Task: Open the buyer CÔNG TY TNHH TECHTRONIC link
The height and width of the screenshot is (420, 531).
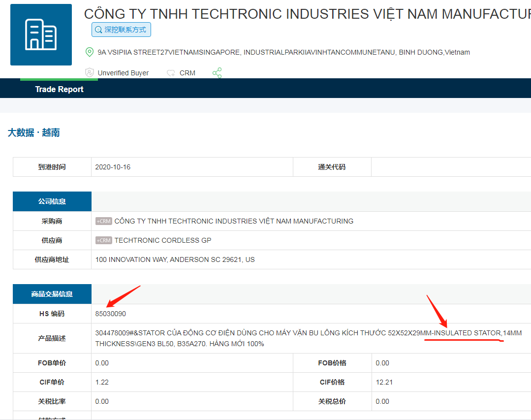Action: click(234, 221)
